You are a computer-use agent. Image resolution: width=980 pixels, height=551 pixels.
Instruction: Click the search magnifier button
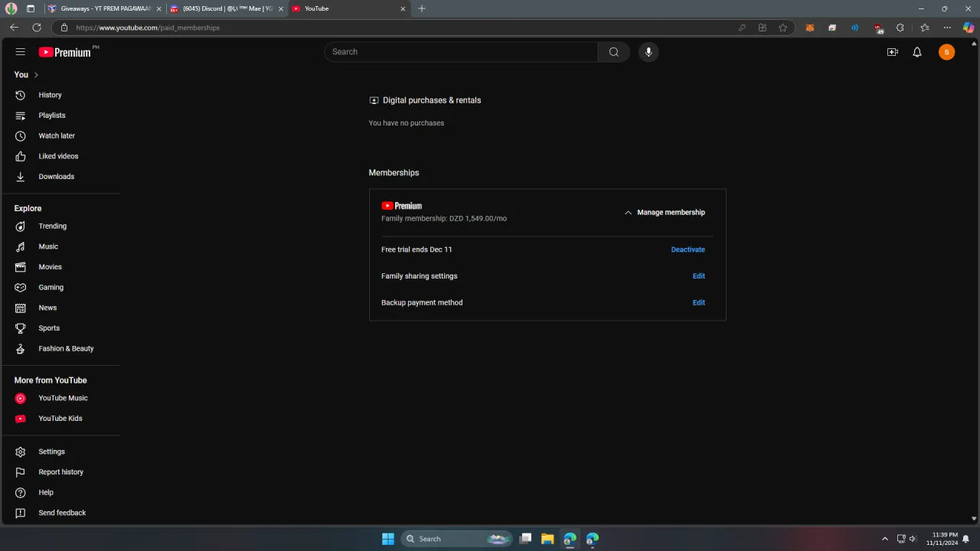tap(614, 52)
